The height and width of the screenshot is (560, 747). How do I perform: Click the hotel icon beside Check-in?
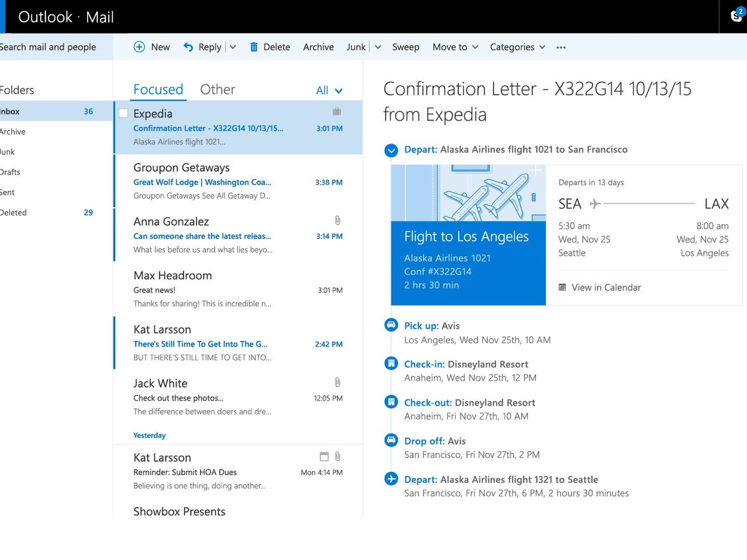pos(391,363)
